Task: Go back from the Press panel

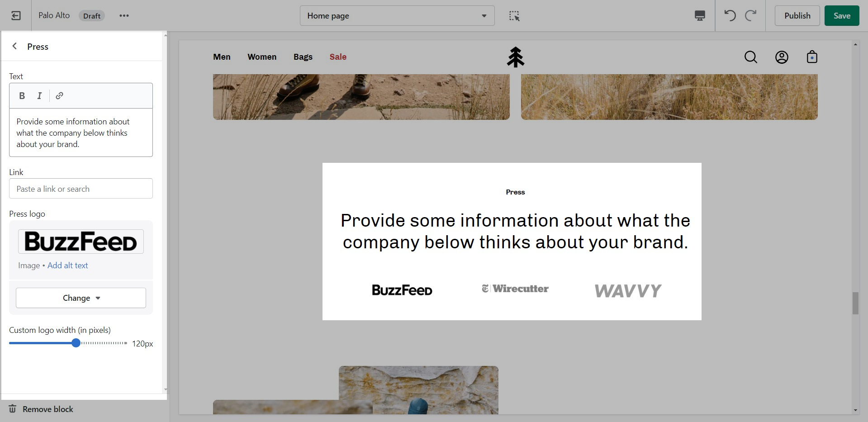Action: click(15, 46)
